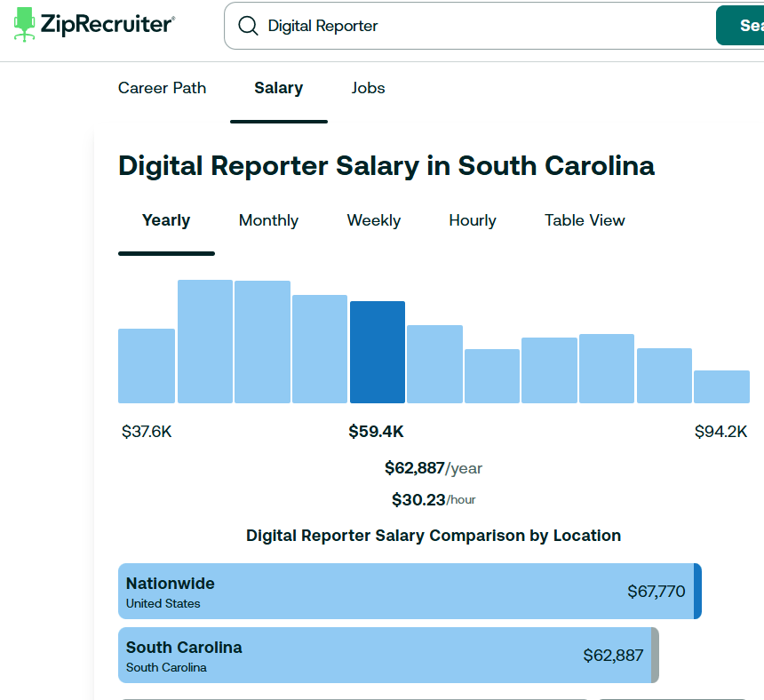Select the South Carolina comparison bar
The height and width of the screenshot is (700, 764).
coord(388,655)
